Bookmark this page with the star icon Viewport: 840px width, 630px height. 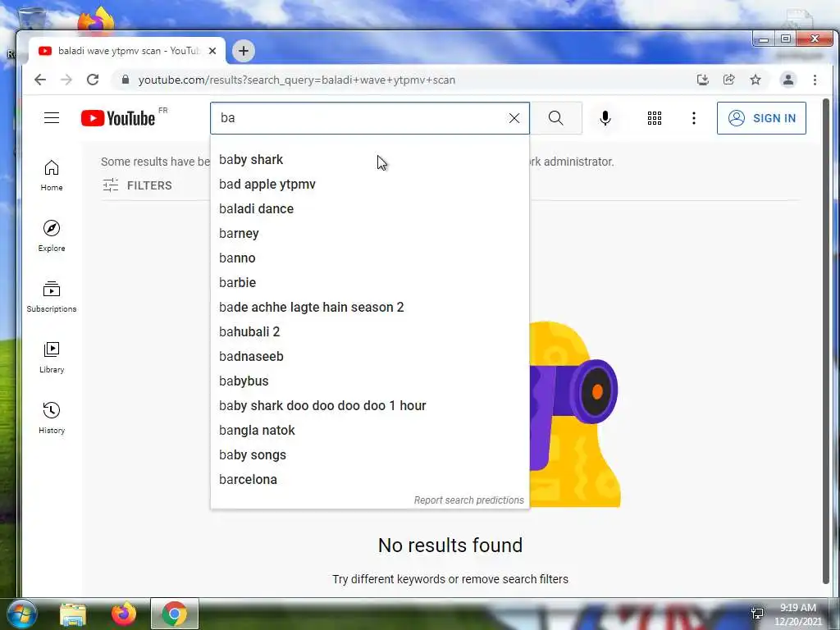coord(756,80)
